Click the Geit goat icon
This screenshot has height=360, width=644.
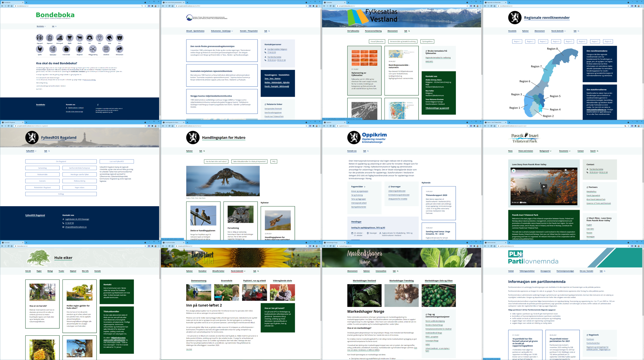coord(99,38)
